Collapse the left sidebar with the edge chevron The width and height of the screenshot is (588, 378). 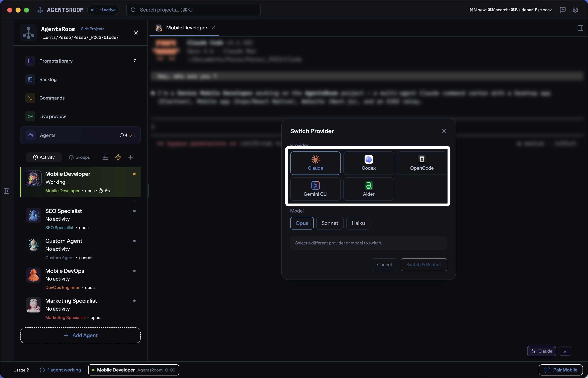[x=6, y=190]
